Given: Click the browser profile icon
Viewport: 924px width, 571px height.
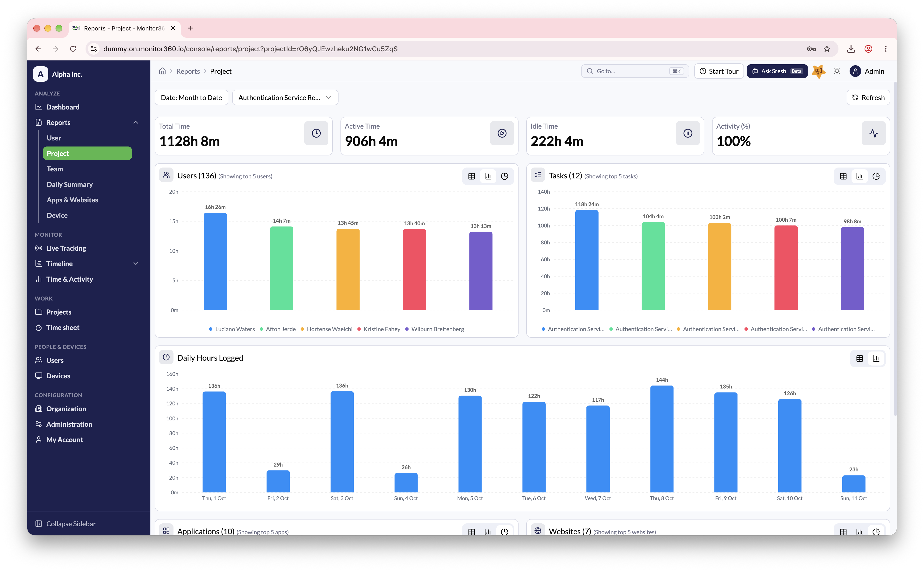Looking at the screenshot, I should (x=868, y=49).
